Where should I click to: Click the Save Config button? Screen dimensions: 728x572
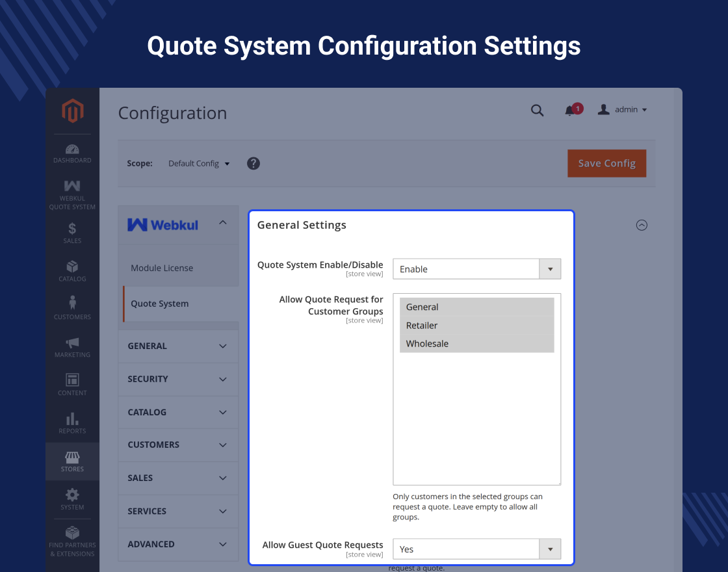click(606, 163)
